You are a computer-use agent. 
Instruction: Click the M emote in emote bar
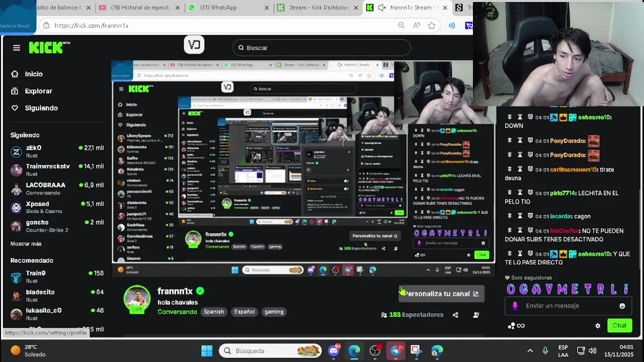point(562,289)
